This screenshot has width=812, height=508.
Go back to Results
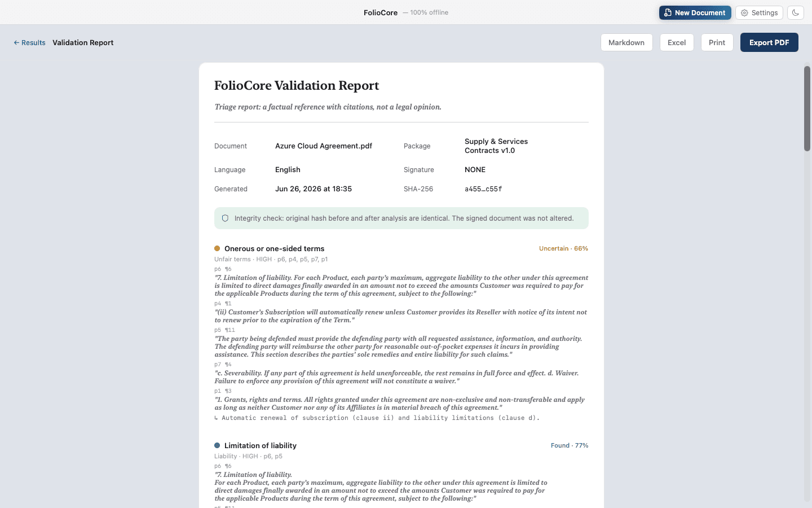point(29,42)
